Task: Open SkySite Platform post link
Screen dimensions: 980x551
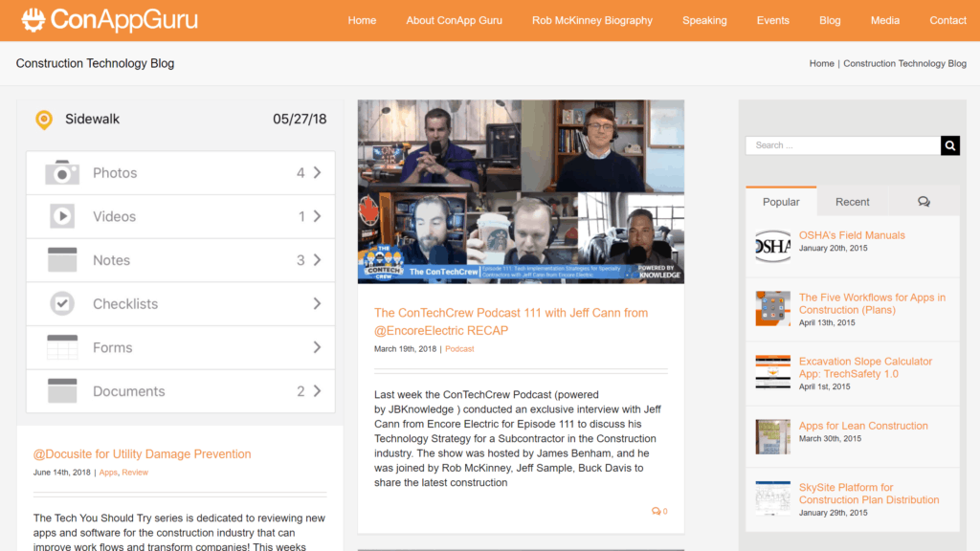Action: click(869, 494)
